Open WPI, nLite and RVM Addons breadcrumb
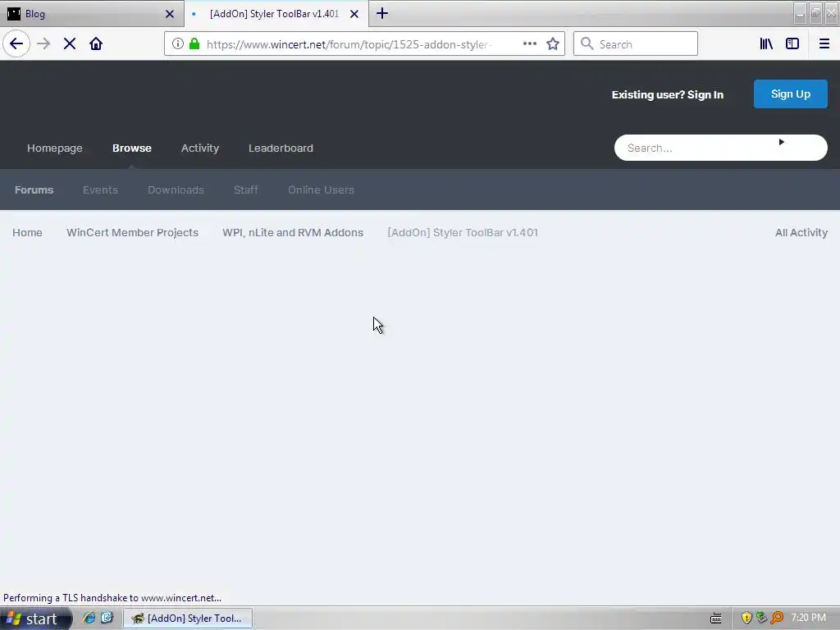 point(293,233)
